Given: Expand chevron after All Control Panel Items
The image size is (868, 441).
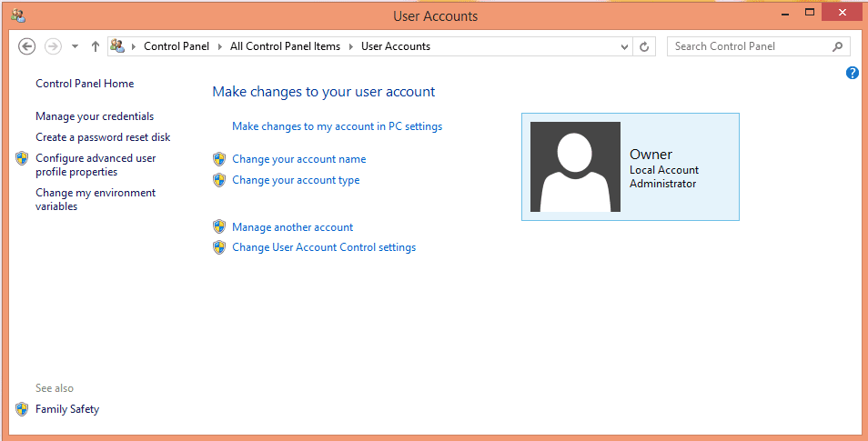Looking at the screenshot, I should (351, 46).
